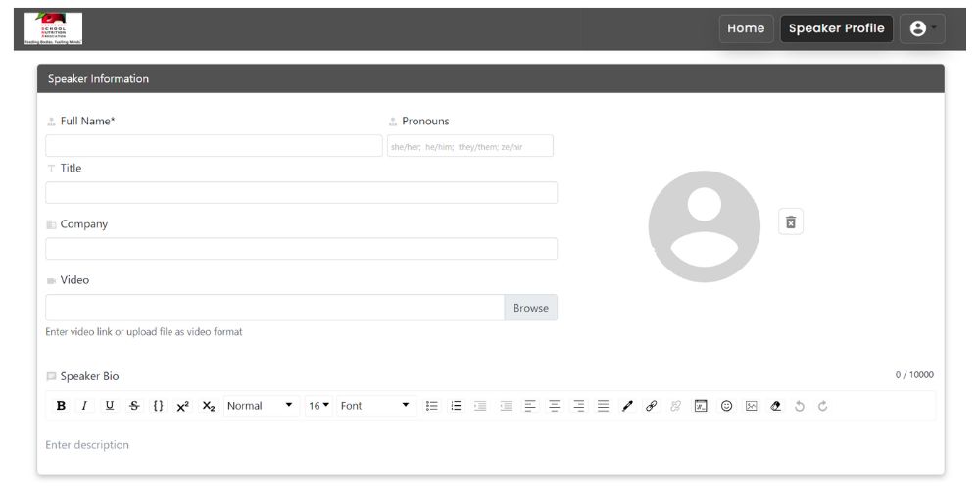
Task: Click the eraser clear formatting icon
Action: coord(776,406)
